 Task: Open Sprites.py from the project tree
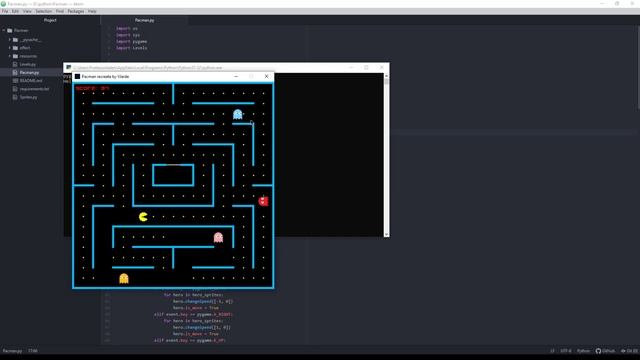(29, 97)
